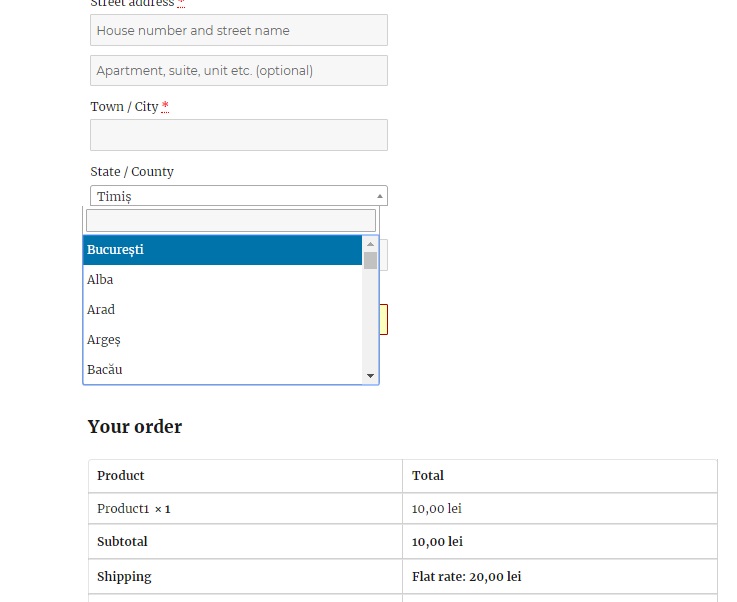Click the dropdown list scroll up arrow
This screenshot has width=737, height=602.
(370, 244)
